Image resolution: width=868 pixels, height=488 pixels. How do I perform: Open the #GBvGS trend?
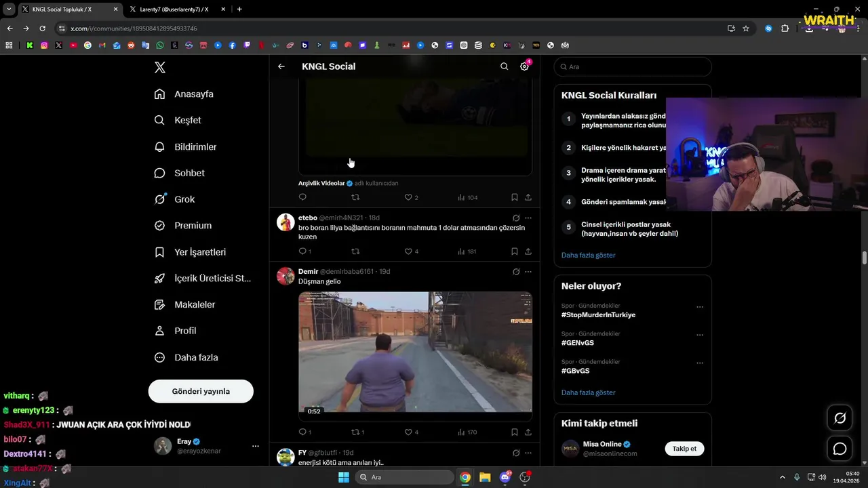pyautogui.click(x=575, y=371)
